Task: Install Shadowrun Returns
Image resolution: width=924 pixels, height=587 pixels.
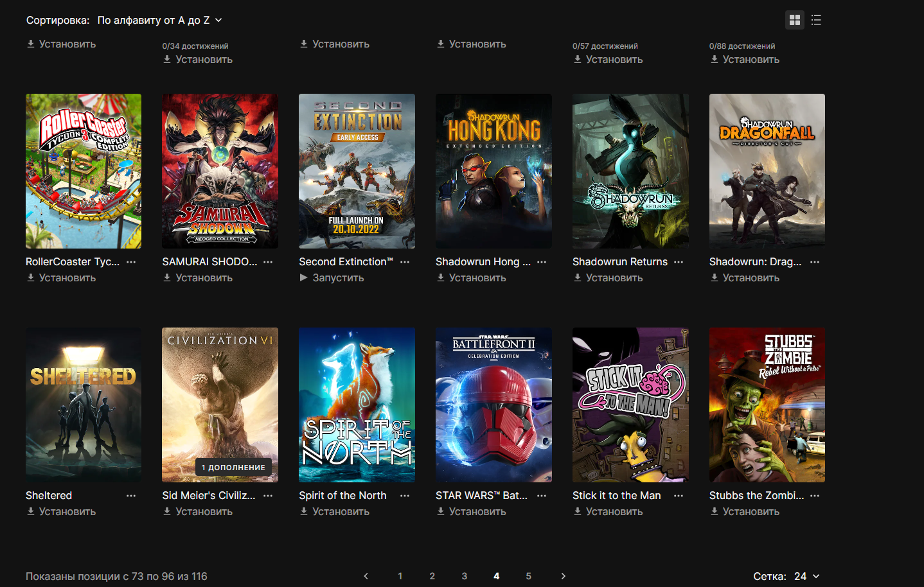Action: coord(608,278)
